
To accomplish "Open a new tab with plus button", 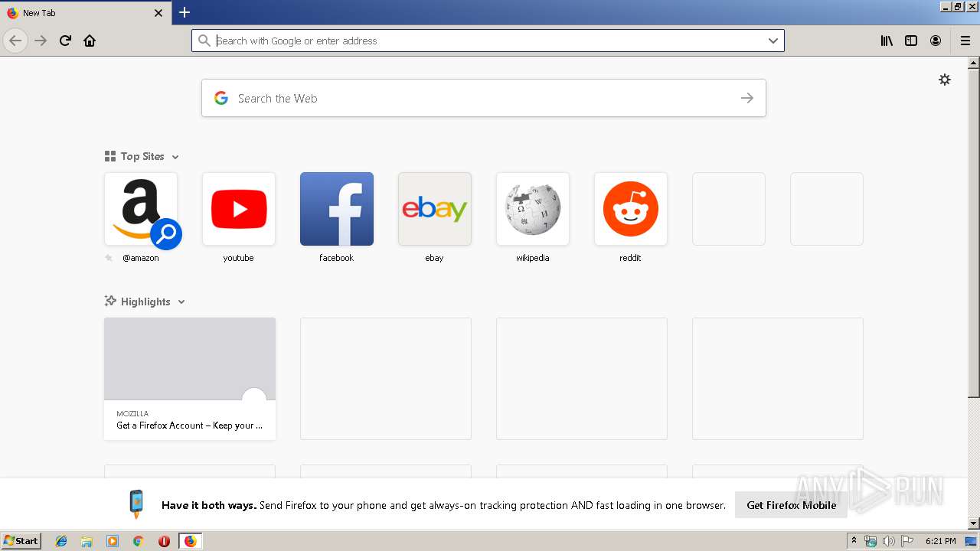I will click(x=185, y=12).
